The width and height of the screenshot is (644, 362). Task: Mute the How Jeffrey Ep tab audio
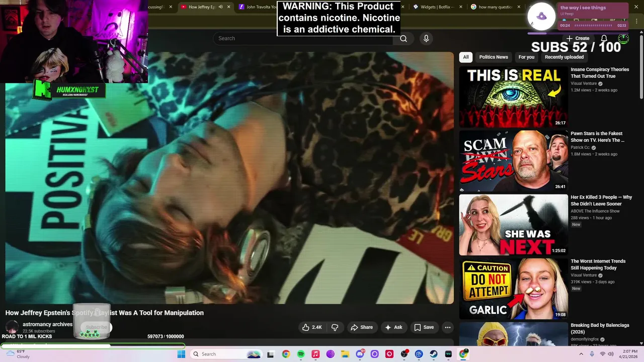click(x=220, y=7)
